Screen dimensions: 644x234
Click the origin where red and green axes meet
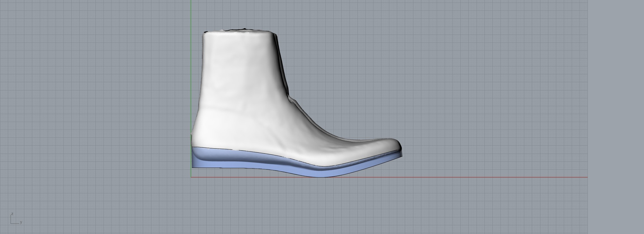(x=191, y=177)
